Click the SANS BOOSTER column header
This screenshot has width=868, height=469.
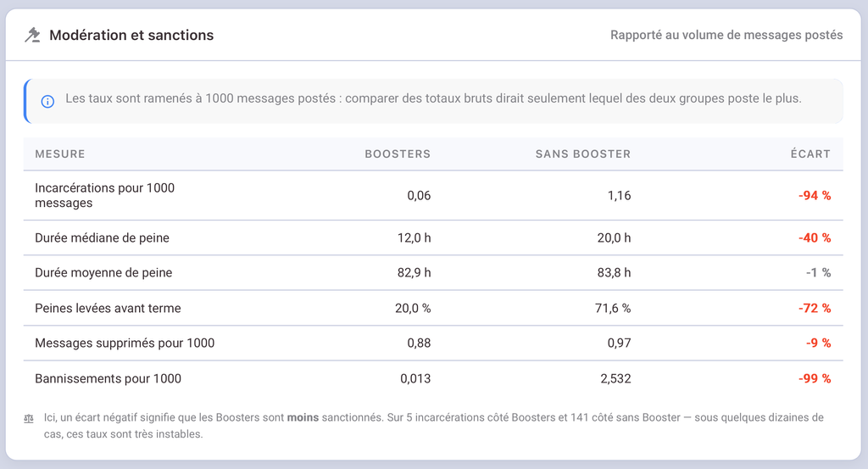[x=583, y=154]
